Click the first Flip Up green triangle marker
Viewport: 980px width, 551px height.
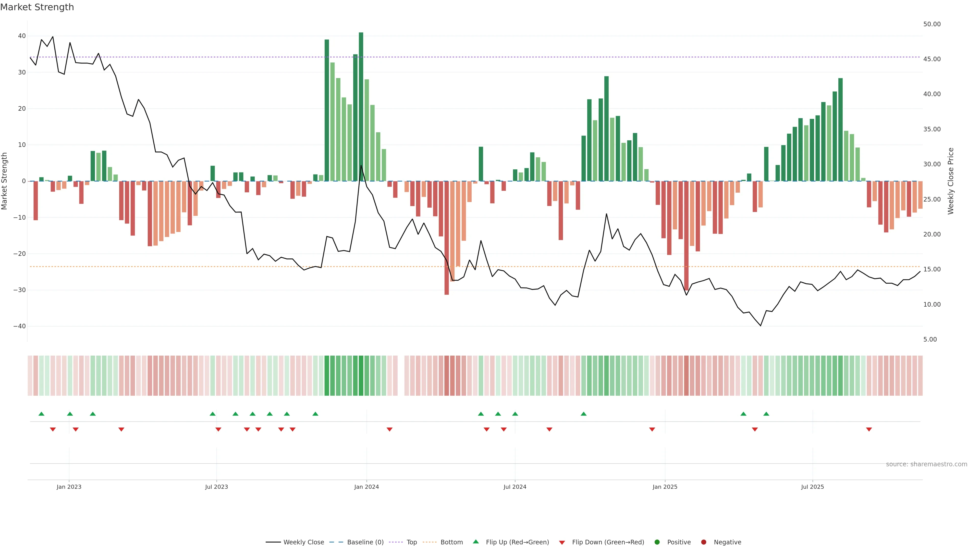click(41, 414)
